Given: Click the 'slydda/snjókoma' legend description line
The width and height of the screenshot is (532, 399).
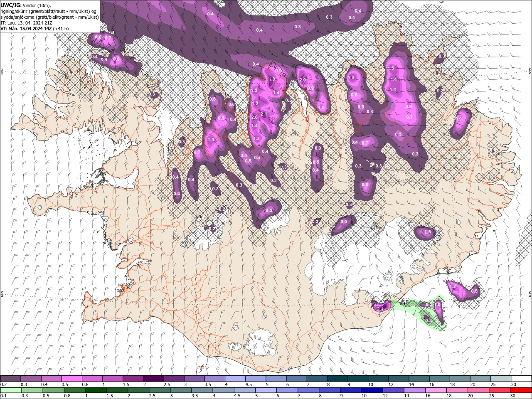Looking at the screenshot, I should click(x=50, y=17).
